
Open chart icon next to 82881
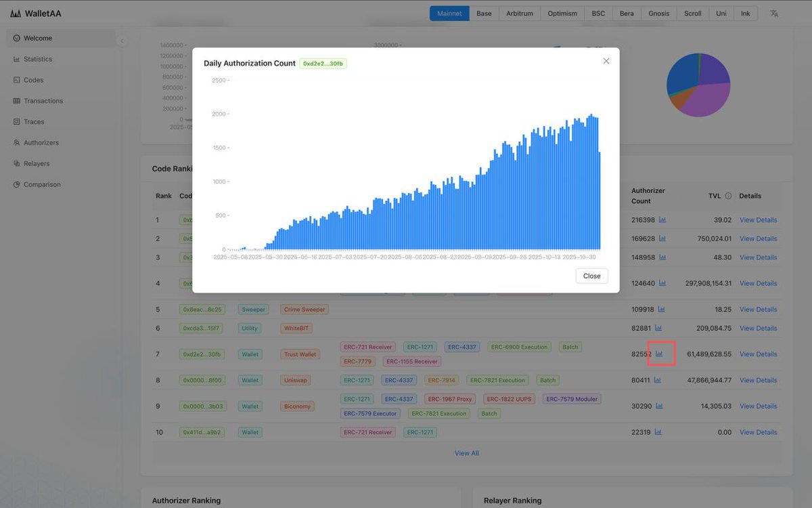657,328
